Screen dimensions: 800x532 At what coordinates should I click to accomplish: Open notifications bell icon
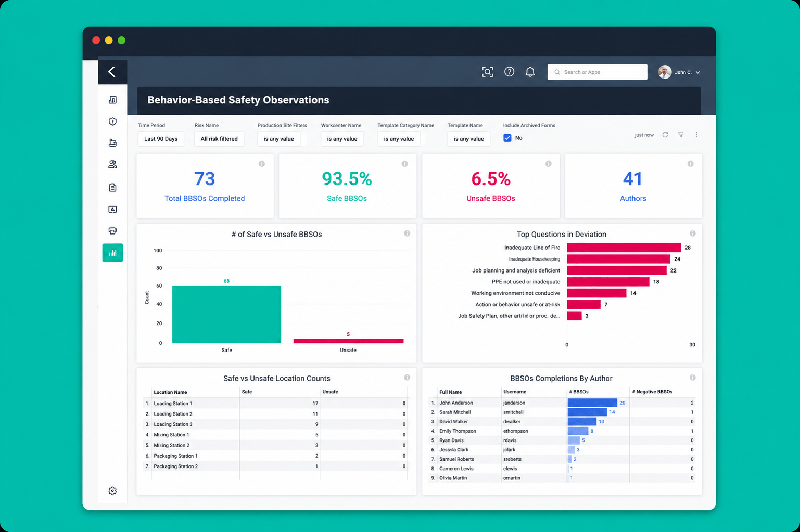tap(530, 72)
